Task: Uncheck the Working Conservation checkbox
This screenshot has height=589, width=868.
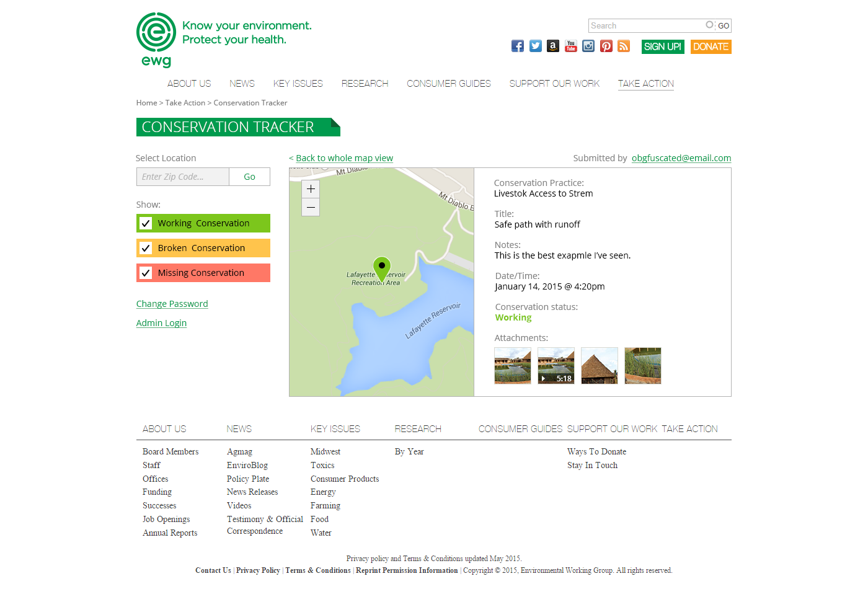Action: point(146,223)
